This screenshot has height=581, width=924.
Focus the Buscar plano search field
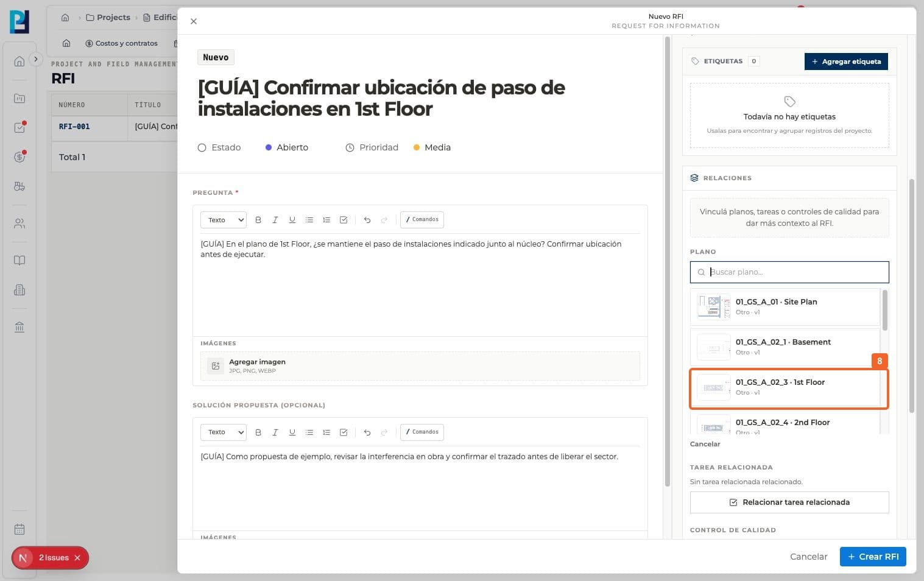(x=789, y=272)
